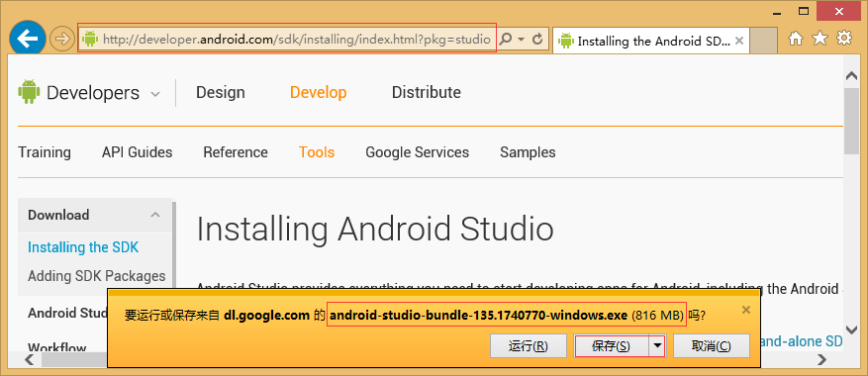Click the Refresh page icon
The width and height of the screenshot is (868, 376).
(537, 40)
